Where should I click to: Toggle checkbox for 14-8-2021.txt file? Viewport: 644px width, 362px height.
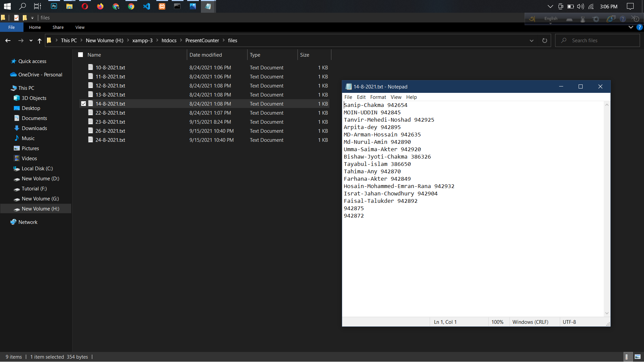tap(84, 104)
